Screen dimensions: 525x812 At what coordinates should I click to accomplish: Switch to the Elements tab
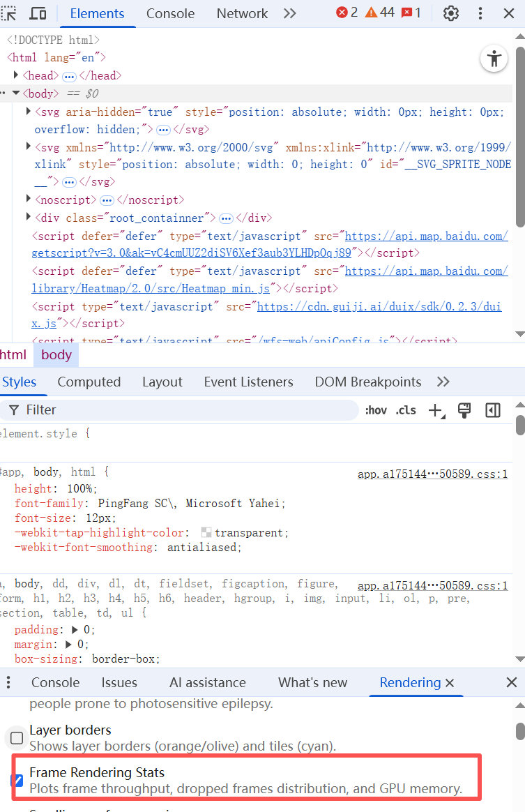[x=97, y=13]
